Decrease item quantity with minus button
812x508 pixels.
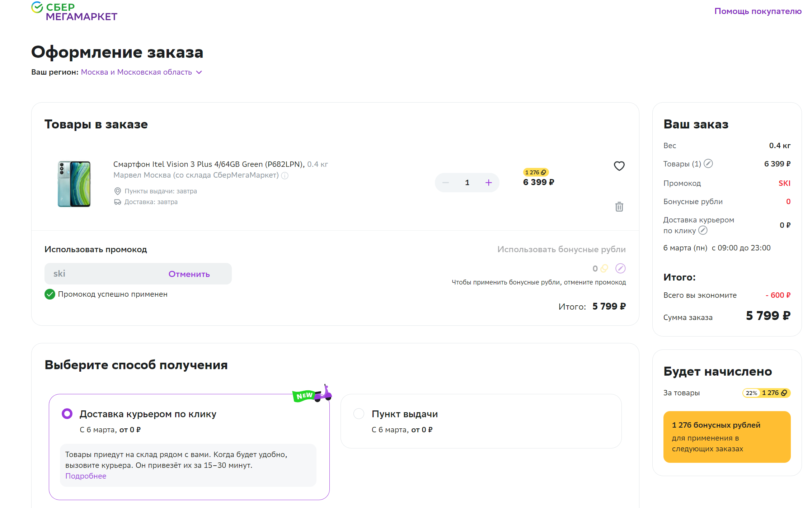tap(446, 183)
